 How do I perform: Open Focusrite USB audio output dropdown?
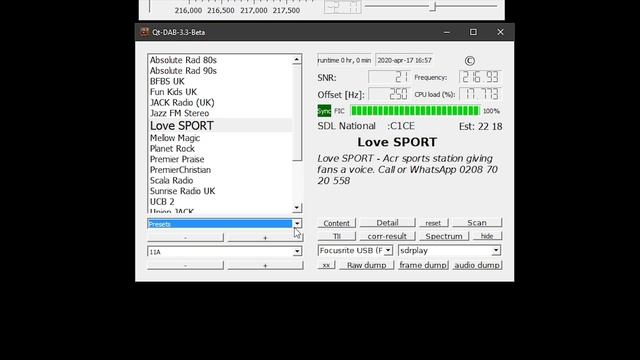(x=355, y=250)
